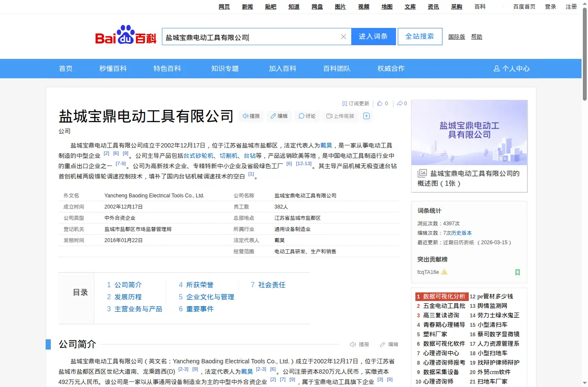The width and height of the screenshot is (588, 387).
Task: Open the 权威合作 navigation tab
Action: point(391,68)
